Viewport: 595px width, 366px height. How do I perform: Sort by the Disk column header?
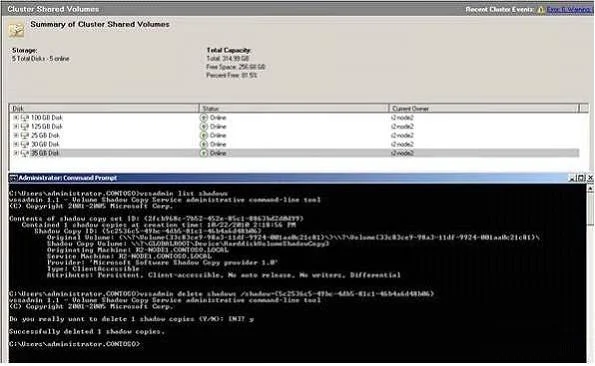[104, 108]
